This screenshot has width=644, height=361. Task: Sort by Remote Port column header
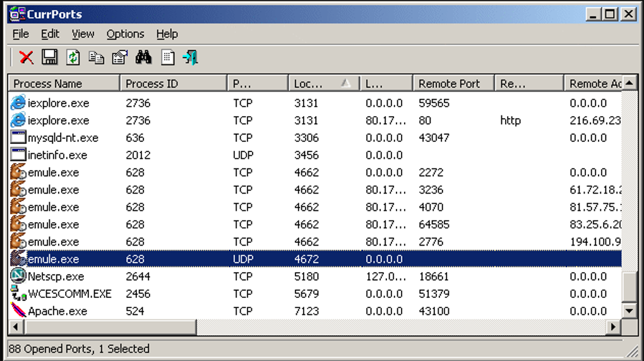[453, 83]
